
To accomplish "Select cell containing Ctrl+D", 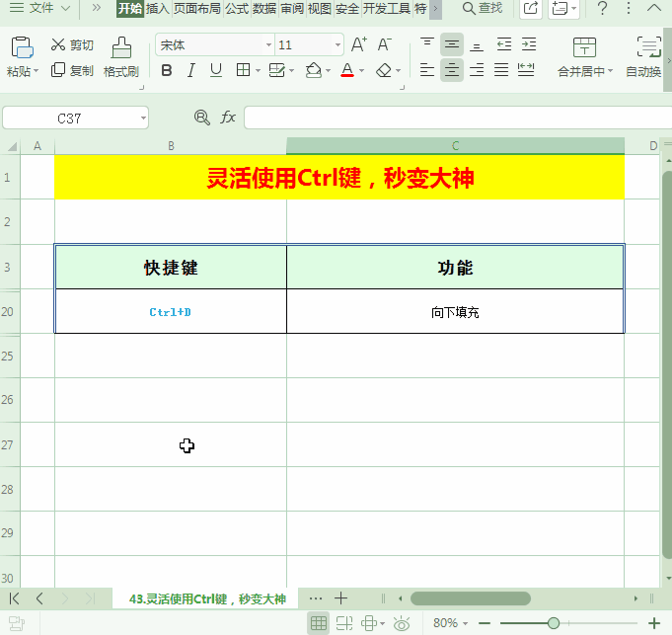I will (x=171, y=312).
